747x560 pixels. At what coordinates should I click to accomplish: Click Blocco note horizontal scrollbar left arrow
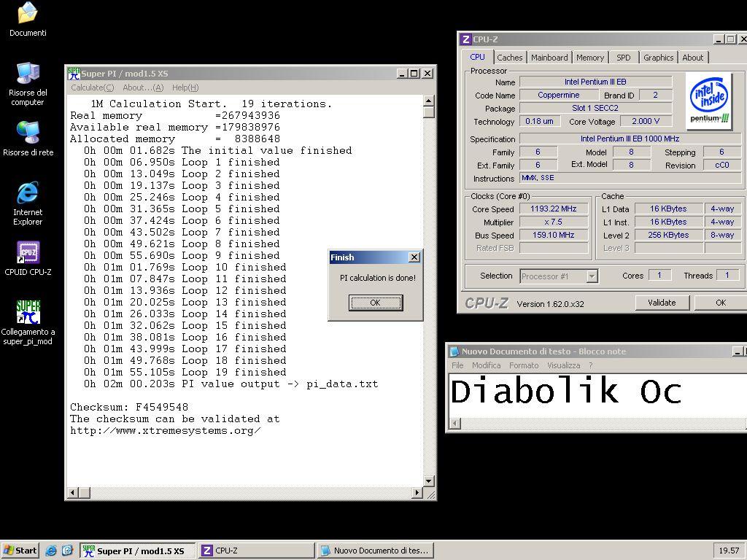[x=455, y=423]
